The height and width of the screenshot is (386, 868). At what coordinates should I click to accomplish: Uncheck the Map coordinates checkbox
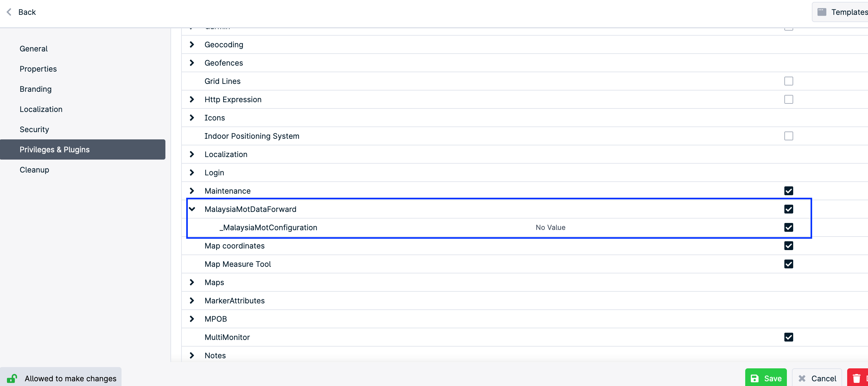788,246
